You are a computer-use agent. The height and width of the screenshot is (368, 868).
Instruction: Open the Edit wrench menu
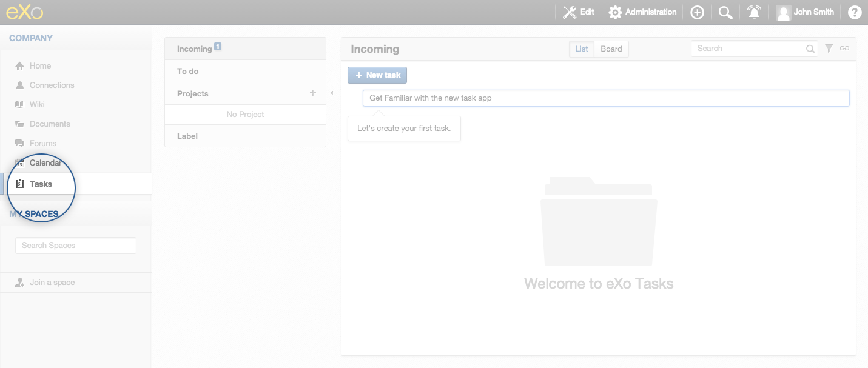coord(570,12)
